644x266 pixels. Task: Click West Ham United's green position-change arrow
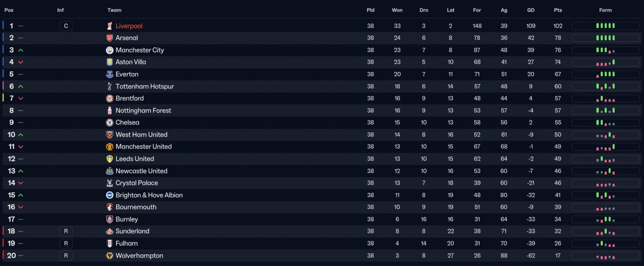tap(21, 135)
